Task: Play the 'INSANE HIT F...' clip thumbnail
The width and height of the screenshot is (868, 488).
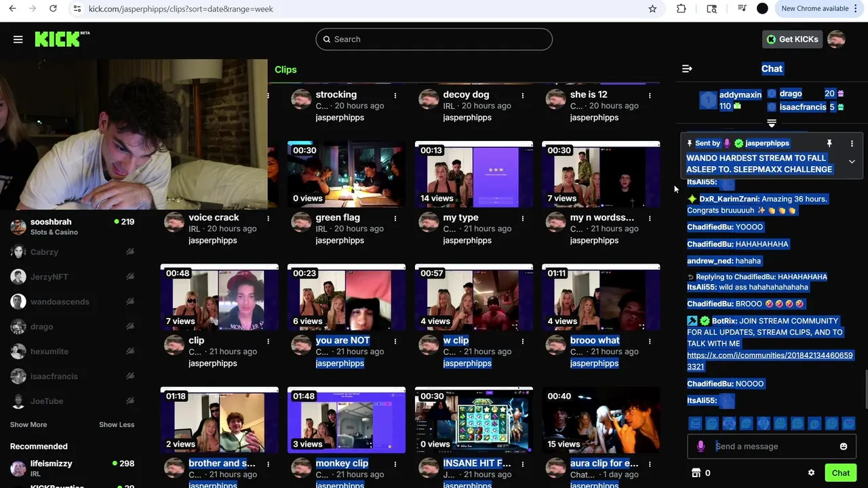Action: pos(474,420)
